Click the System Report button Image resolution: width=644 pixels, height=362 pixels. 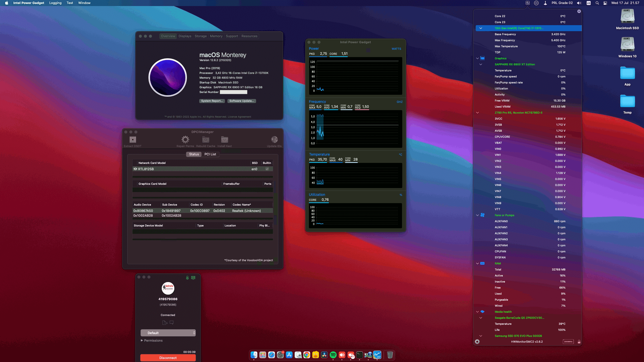[212, 101]
